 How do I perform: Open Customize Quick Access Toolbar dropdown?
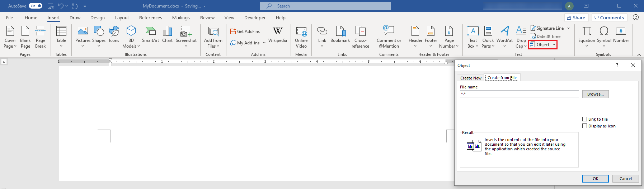click(85, 6)
